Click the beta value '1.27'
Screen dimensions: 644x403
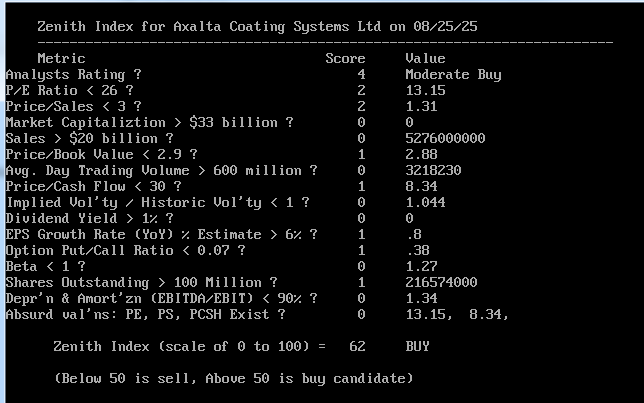[x=421, y=267]
